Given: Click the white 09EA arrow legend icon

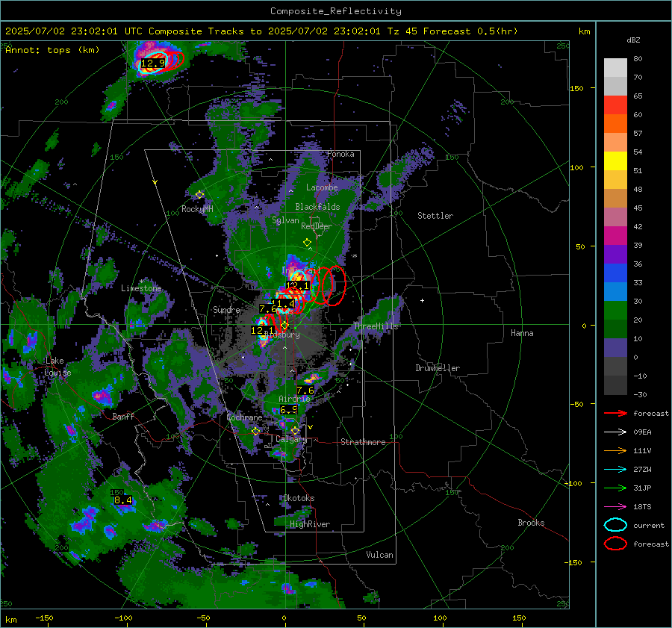Looking at the screenshot, I should pyautogui.click(x=615, y=432).
